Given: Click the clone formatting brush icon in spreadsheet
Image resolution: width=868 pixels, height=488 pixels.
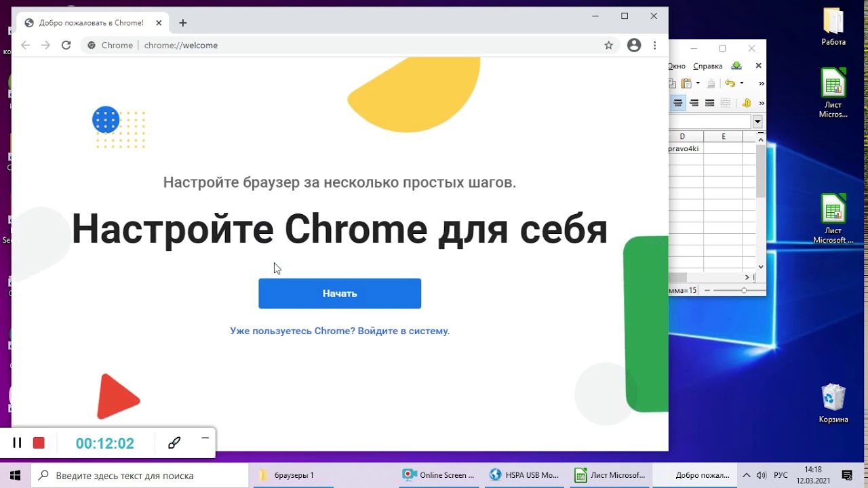Looking at the screenshot, I should (x=711, y=84).
